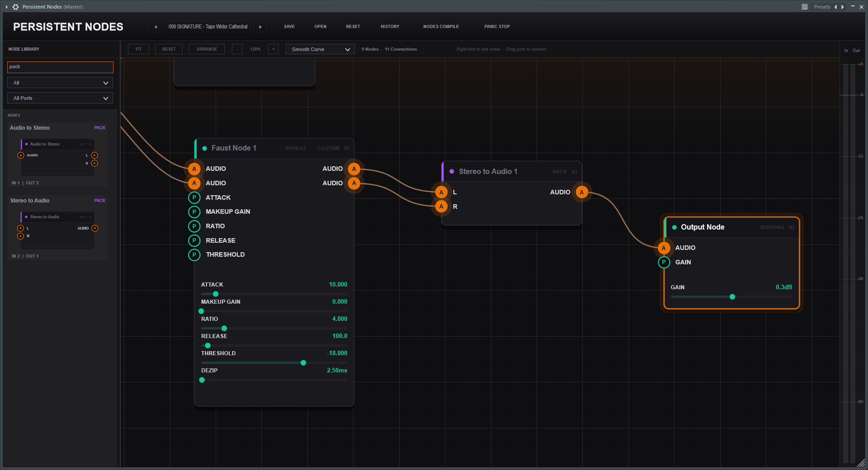Open the All category filter dropdown
The height and width of the screenshot is (470, 868).
pos(60,83)
